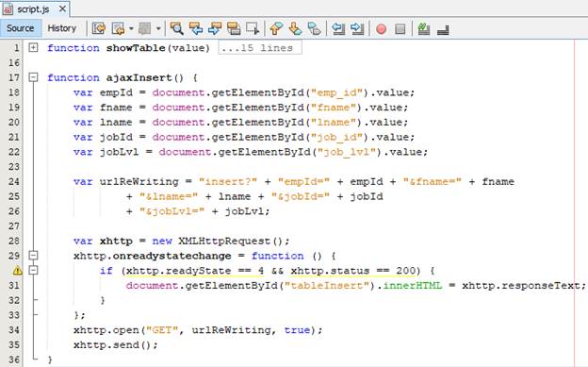Click the 'true' keyword on line 34
Image resolution: width=588 pixels, height=367 pixels.
click(x=297, y=330)
